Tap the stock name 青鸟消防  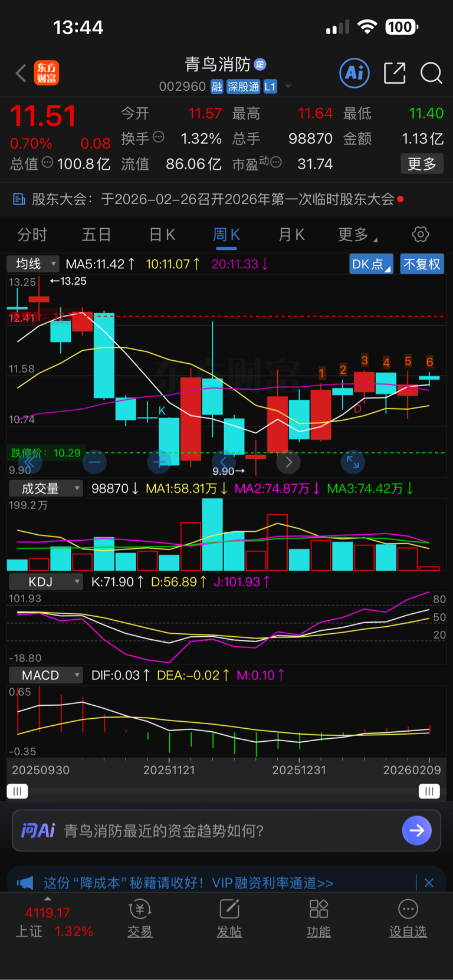[218, 64]
